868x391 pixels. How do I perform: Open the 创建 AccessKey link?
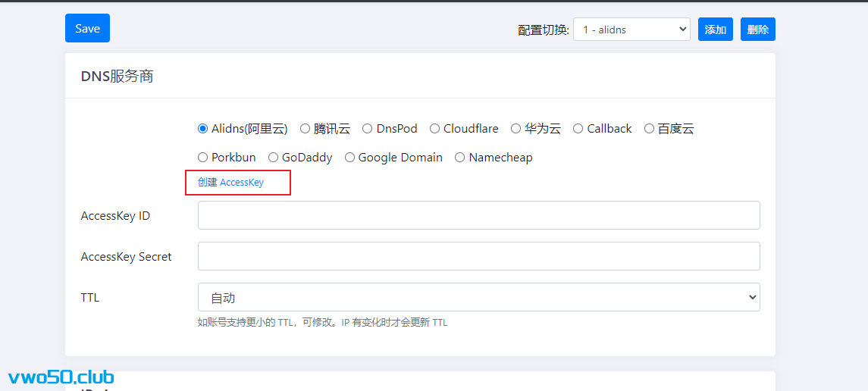point(231,183)
